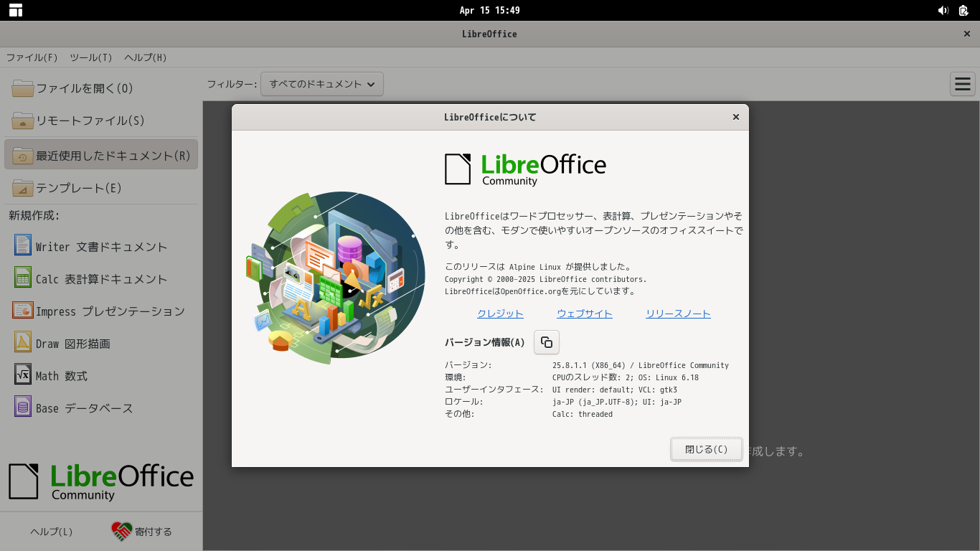Image resolution: width=980 pixels, height=551 pixels.
Task: Click the Writer document icon
Action: pos(23,245)
